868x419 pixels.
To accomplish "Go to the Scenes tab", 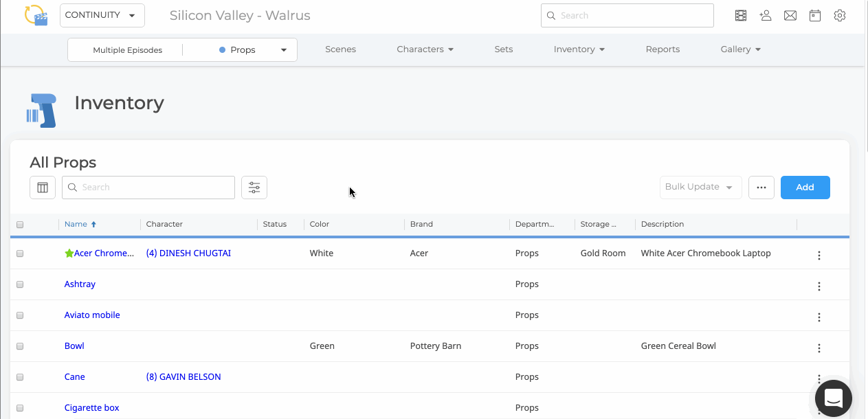I will click(340, 49).
